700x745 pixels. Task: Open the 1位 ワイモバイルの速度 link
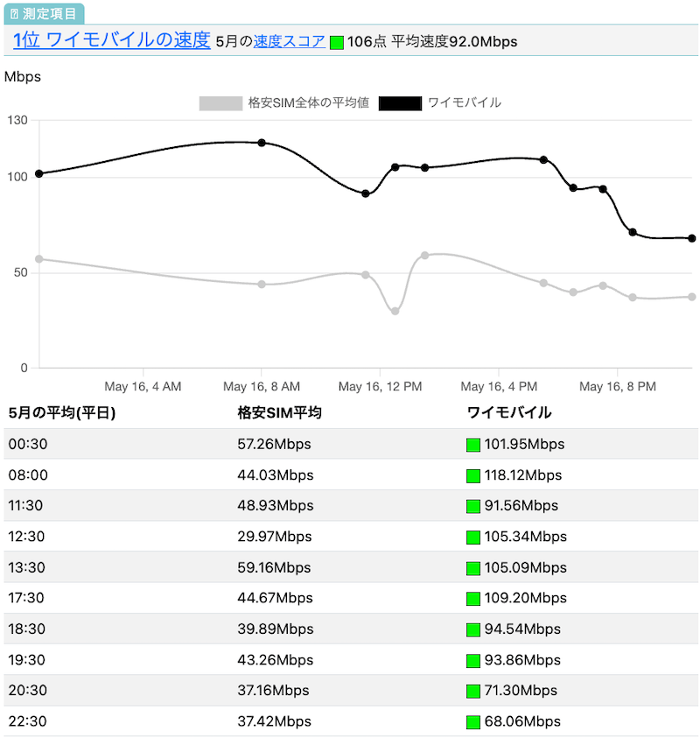click(x=112, y=40)
